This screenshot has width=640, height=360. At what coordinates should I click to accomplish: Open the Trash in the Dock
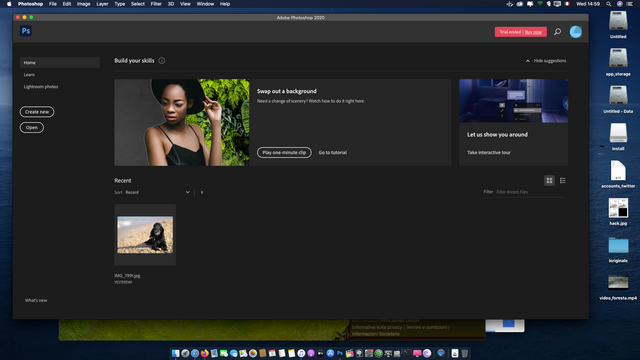464,353
